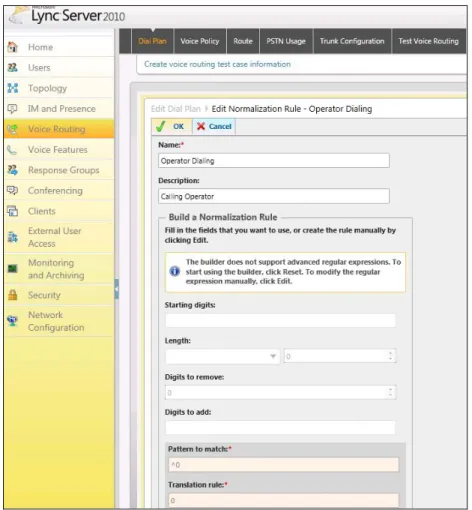This screenshot has width=472, height=510.
Task: Go to Users in the sidebar
Action: [x=60, y=68]
